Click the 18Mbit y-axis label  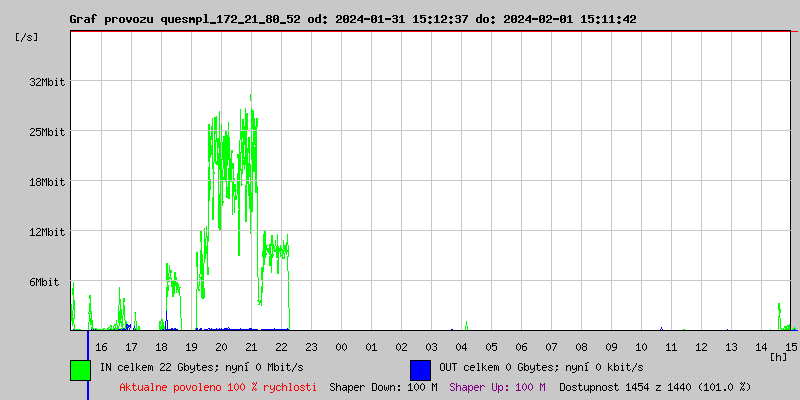pos(47,182)
